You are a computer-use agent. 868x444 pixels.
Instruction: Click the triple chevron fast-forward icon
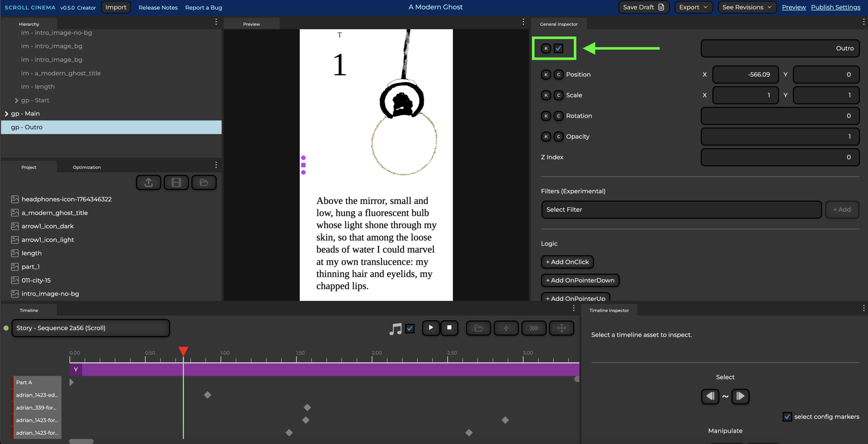(x=534, y=328)
